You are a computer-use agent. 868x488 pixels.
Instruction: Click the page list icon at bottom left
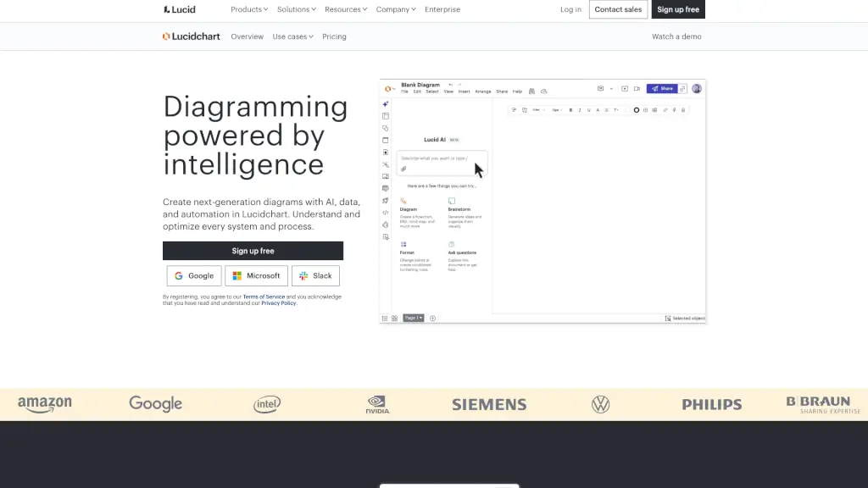(385, 319)
